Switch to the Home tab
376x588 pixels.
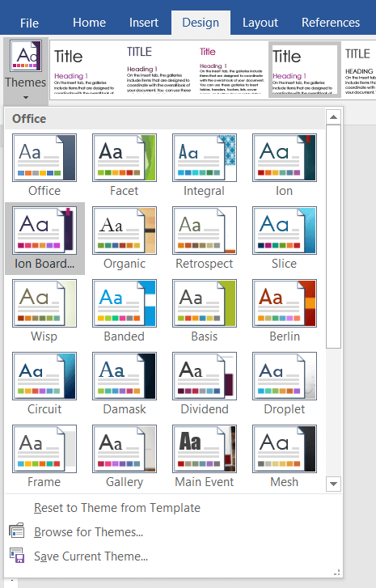89,23
